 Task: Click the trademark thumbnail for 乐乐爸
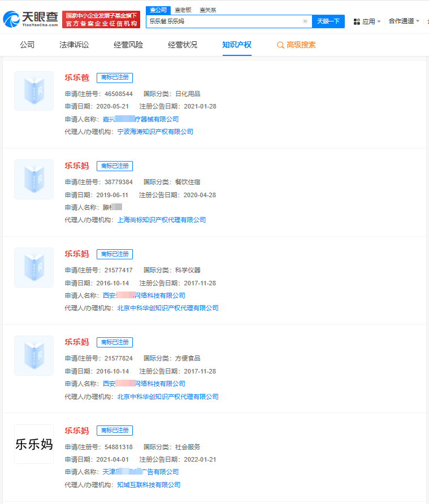(x=34, y=91)
